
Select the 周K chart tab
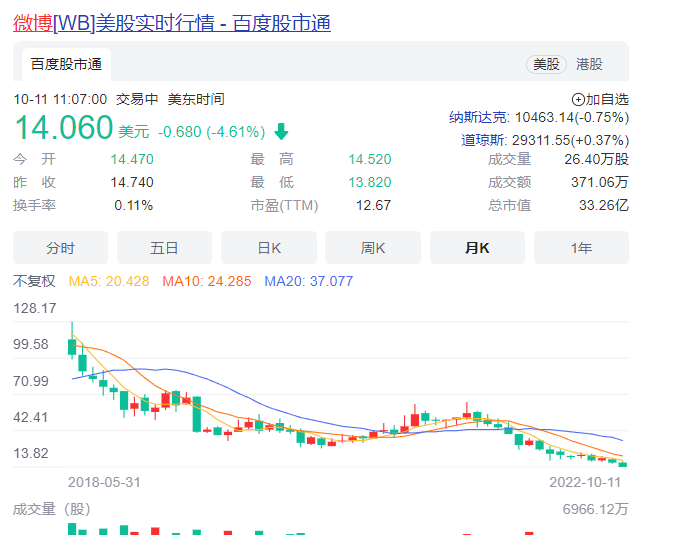[x=373, y=248]
